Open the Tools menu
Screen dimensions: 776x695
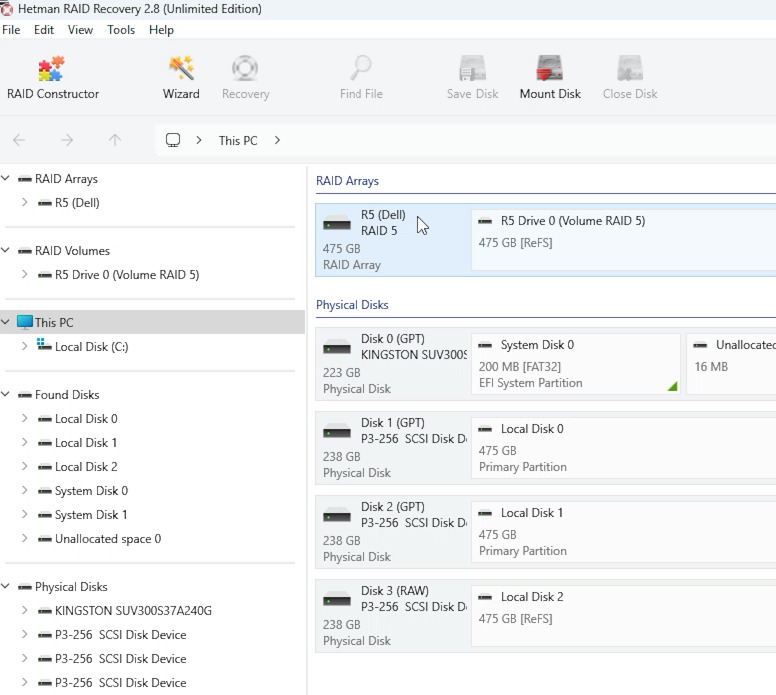point(121,30)
